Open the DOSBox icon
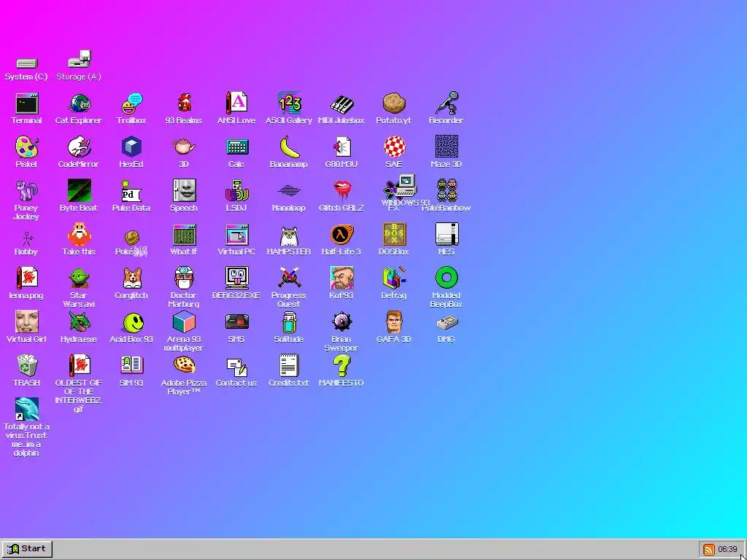 [x=393, y=235]
